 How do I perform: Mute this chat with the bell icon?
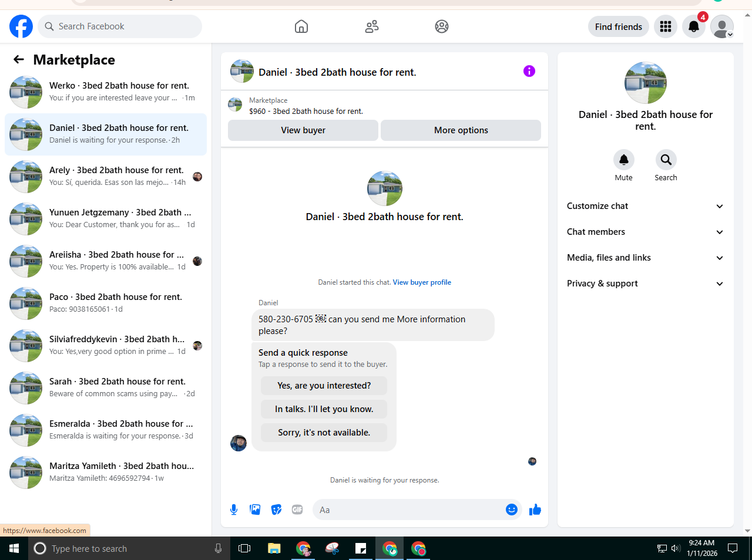pyautogui.click(x=624, y=160)
